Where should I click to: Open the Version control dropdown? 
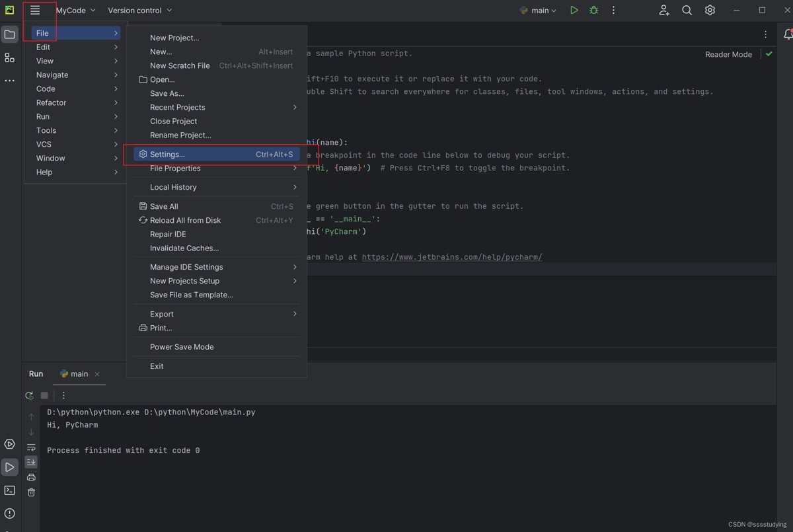(139, 11)
